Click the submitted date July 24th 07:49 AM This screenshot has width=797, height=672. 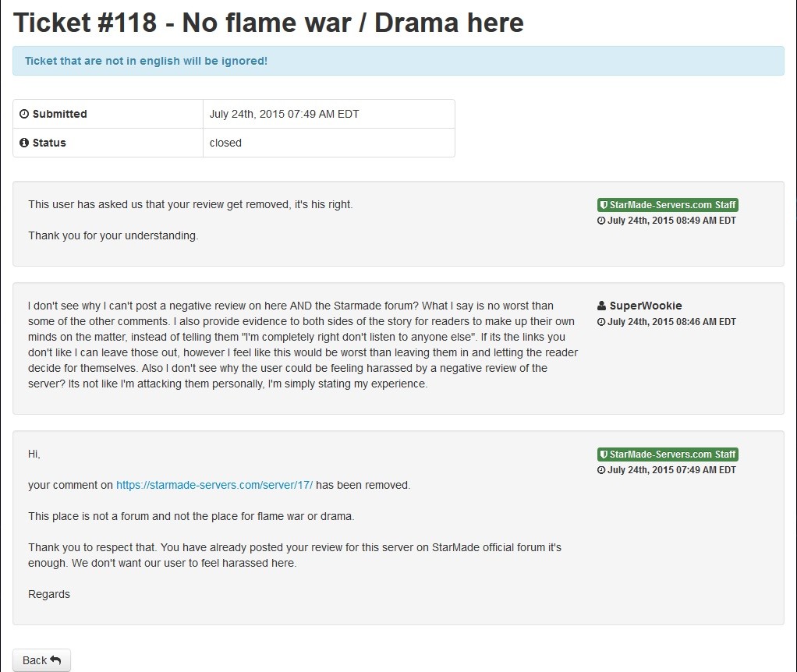point(284,114)
